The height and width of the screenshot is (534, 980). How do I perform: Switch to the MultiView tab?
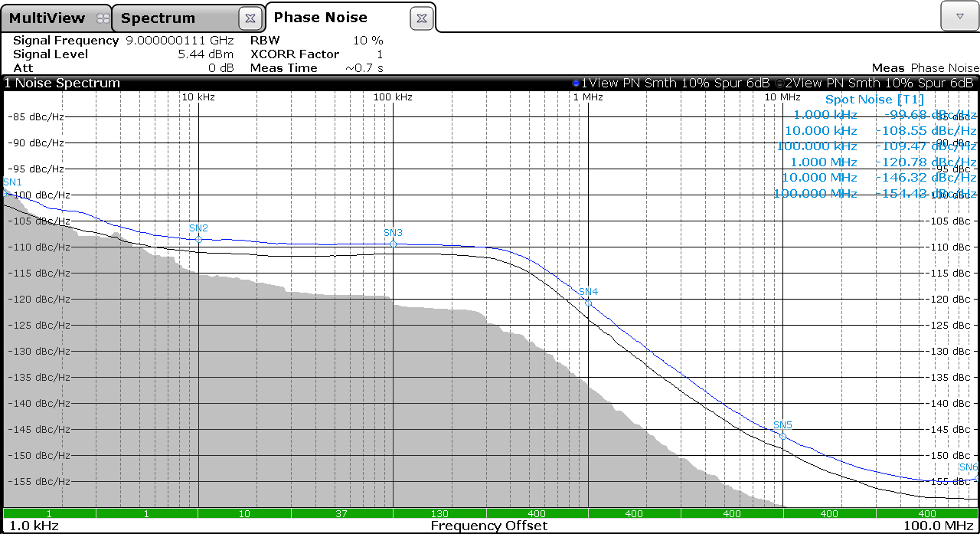click(47, 18)
